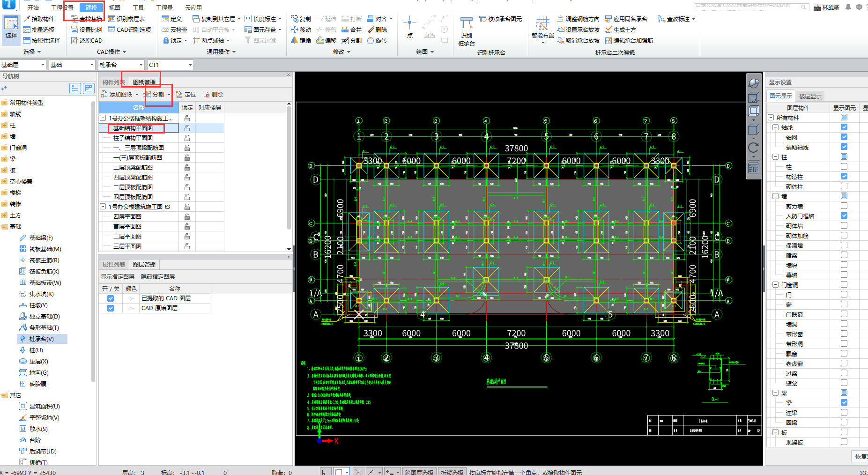Select 集水坑(K) in navigation tree
Image resolution: width=868 pixels, height=475 pixels.
[37, 294]
